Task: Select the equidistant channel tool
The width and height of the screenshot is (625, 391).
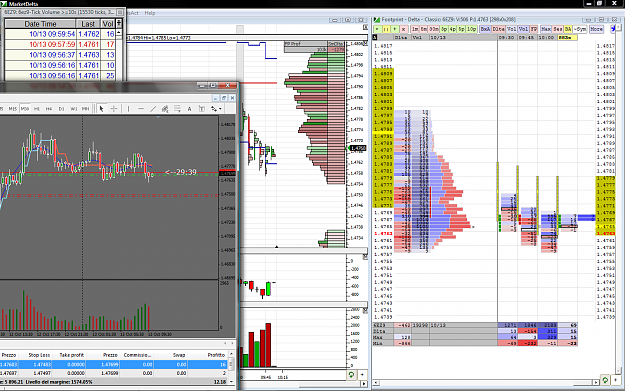Action: [165, 108]
